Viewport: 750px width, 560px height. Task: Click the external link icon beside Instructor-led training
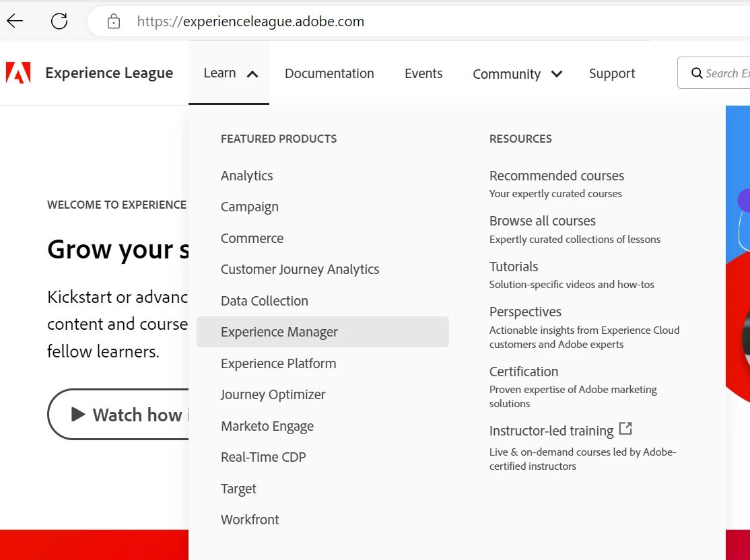625,428
